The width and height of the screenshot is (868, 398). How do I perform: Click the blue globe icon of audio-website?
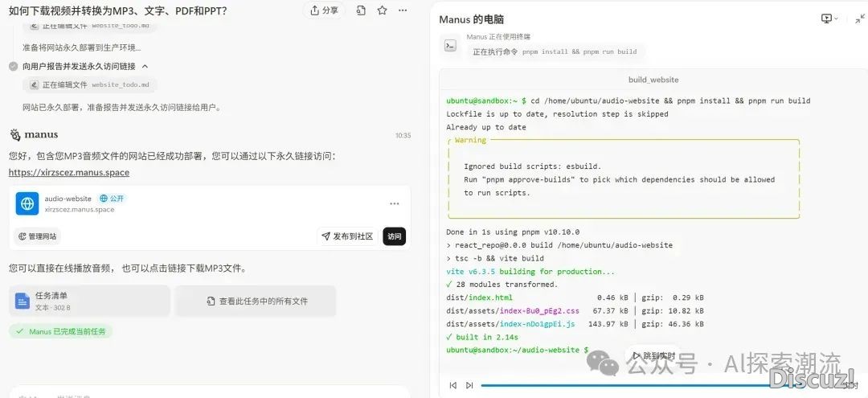click(27, 203)
